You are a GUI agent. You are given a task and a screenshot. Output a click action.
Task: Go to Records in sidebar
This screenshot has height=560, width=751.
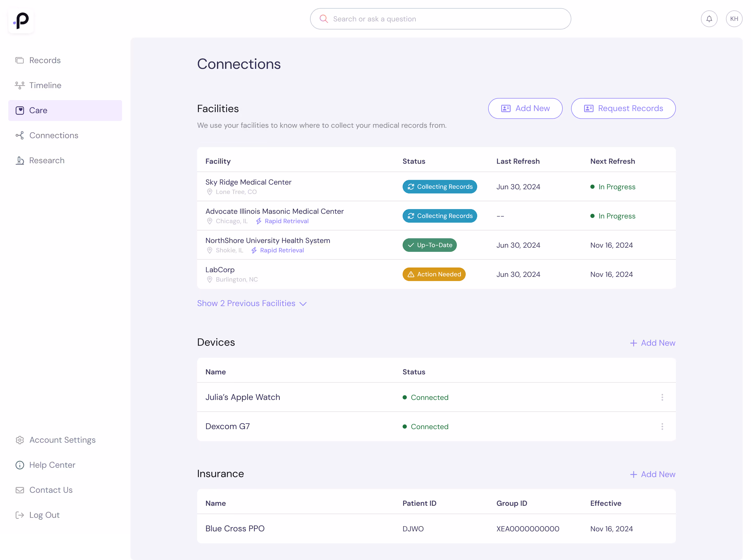click(45, 60)
